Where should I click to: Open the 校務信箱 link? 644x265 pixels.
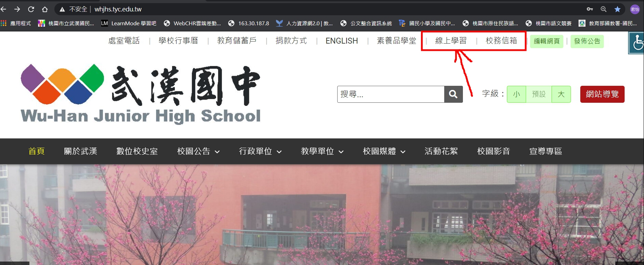coord(501,41)
